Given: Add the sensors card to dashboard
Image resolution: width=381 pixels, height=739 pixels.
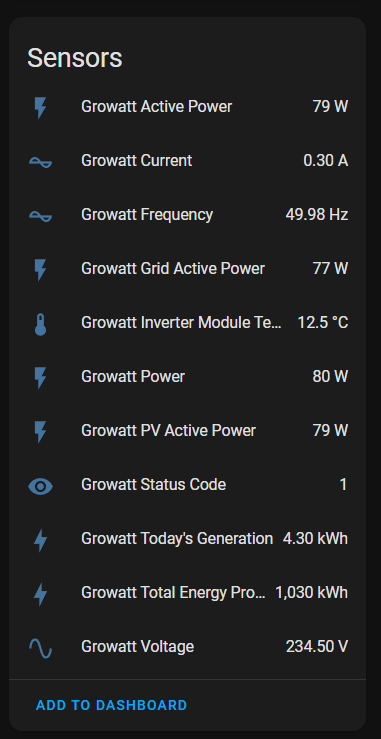Looking at the screenshot, I should click(x=112, y=705).
